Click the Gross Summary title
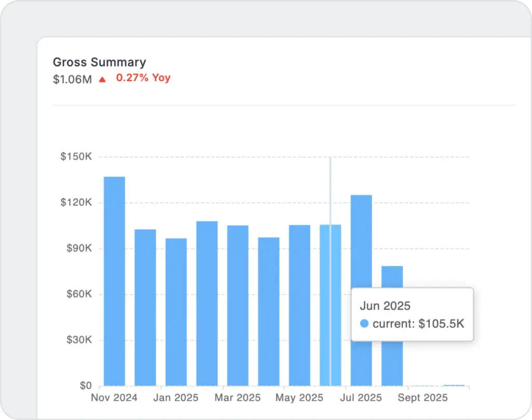 click(99, 62)
